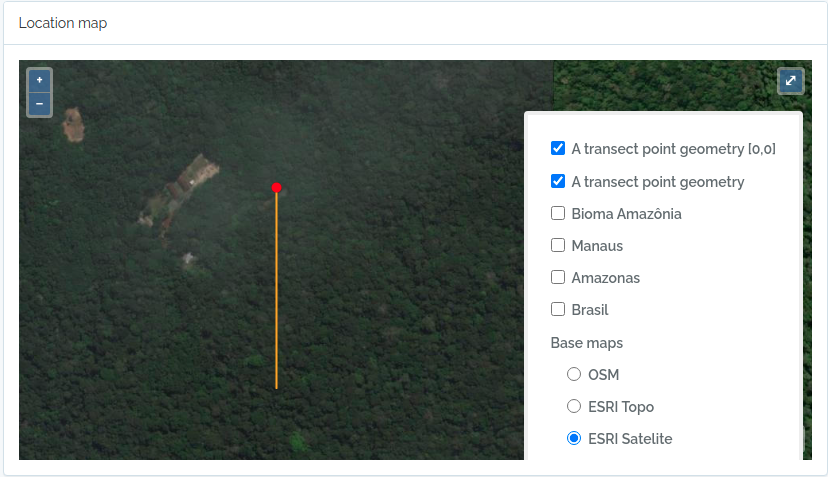Turn on the Amazonas layer
The height and width of the screenshot is (477, 828).
coord(558,277)
